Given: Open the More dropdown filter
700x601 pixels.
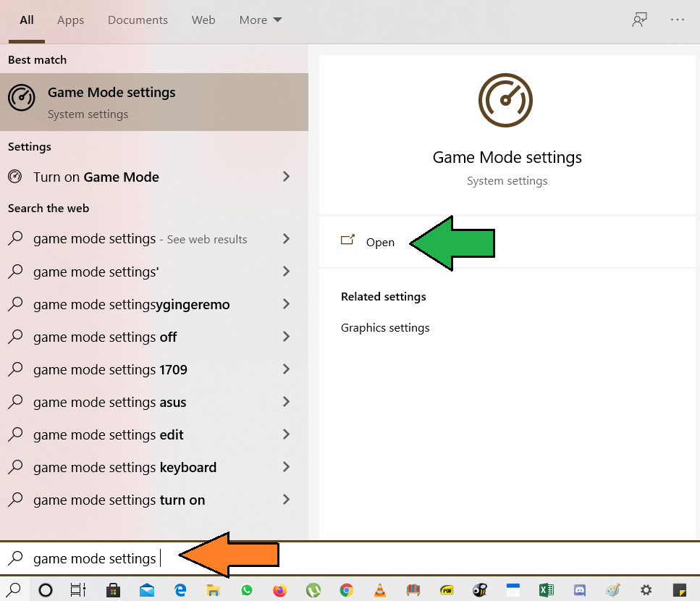Looking at the screenshot, I should click(x=261, y=20).
